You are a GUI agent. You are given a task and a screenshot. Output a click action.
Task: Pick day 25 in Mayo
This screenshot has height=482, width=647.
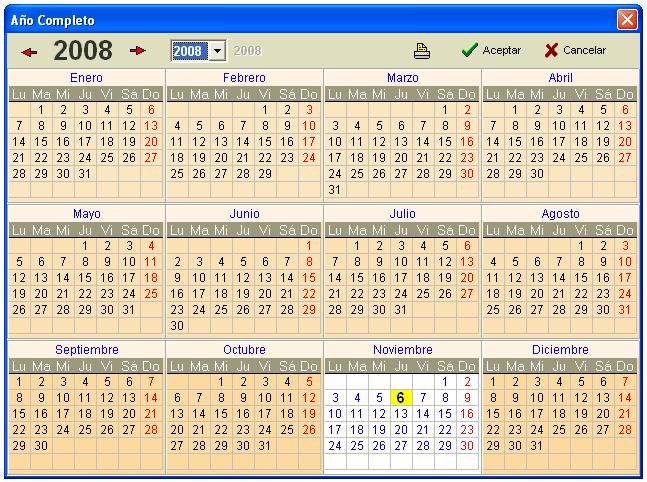pyautogui.click(x=151, y=294)
